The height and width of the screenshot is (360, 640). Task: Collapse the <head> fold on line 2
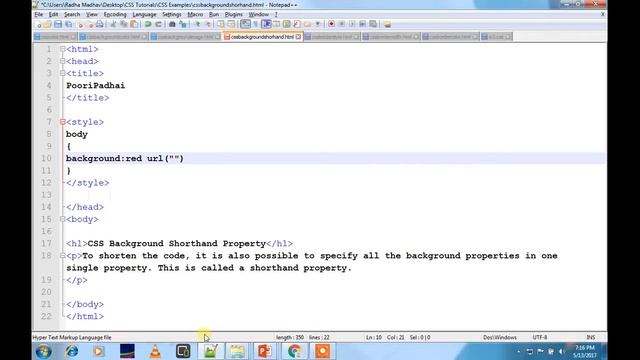pyautogui.click(x=62, y=61)
